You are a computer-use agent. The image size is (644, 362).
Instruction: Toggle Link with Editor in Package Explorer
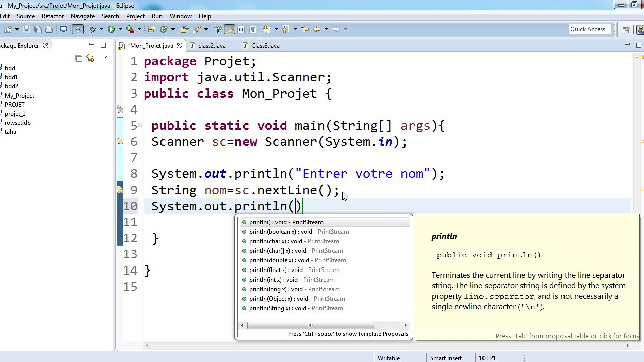[90, 59]
